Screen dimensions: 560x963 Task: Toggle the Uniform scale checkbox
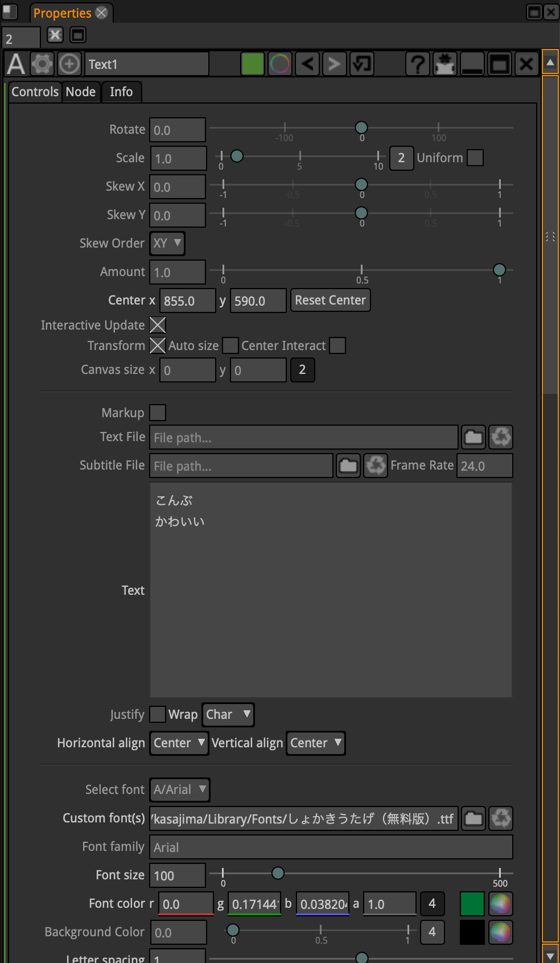pos(475,158)
